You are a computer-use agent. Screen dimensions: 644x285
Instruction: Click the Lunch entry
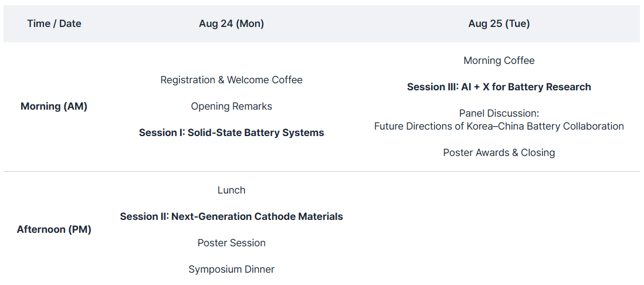(x=231, y=190)
